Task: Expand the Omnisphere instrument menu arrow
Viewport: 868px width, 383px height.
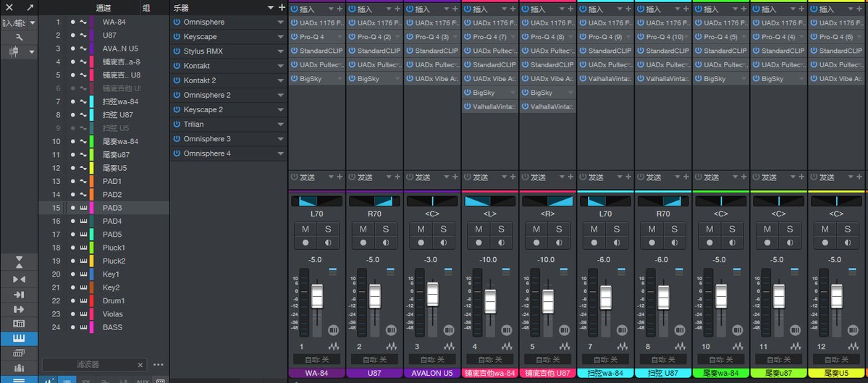Action: [x=281, y=22]
